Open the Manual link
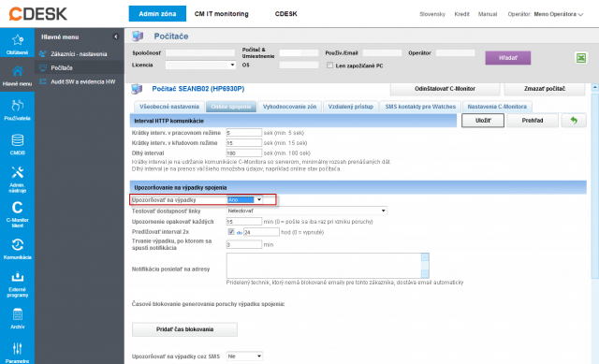The image size is (599, 364). point(488,14)
